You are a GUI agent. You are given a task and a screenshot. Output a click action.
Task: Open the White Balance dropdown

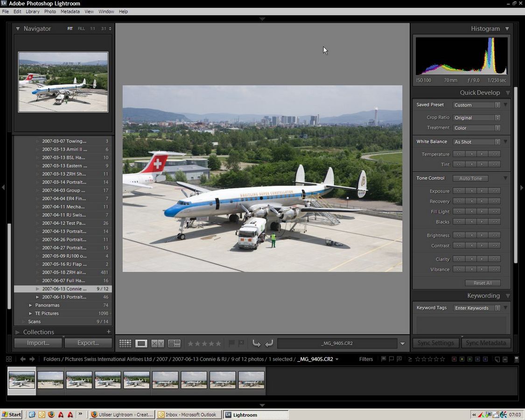point(477,142)
